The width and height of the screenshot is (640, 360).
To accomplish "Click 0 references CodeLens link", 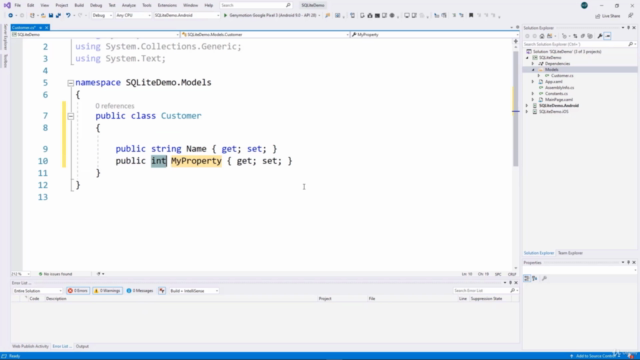I will coord(115,106).
